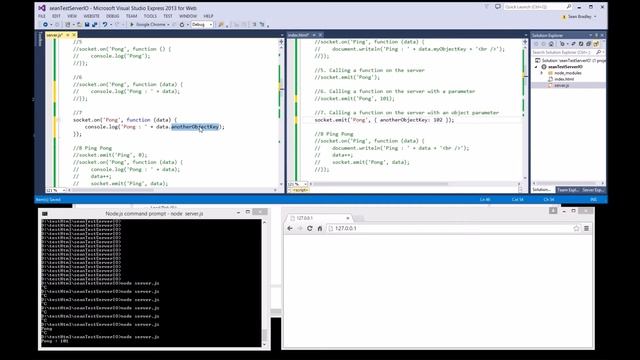Open Solution Explorer window options dropdown
The image size is (640, 360).
pyautogui.click(x=590, y=36)
